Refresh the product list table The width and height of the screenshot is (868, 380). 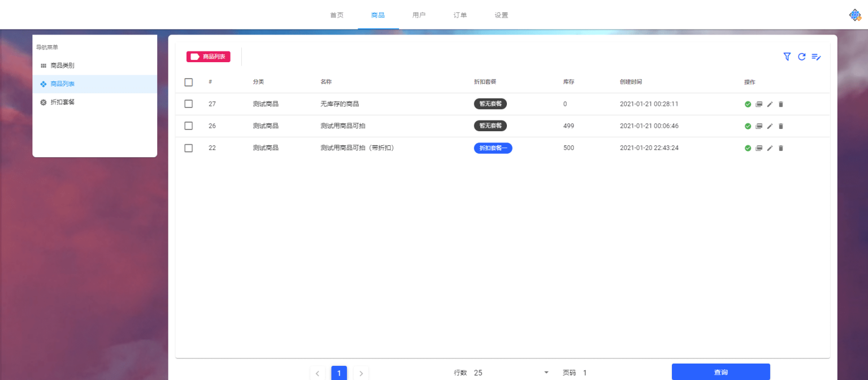point(801,57)
